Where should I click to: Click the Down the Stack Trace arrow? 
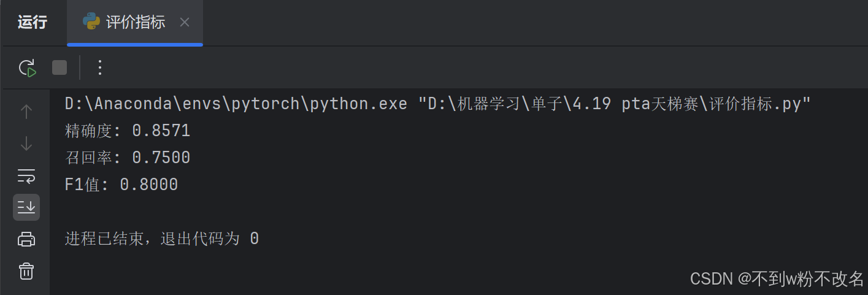click(26, 144)
